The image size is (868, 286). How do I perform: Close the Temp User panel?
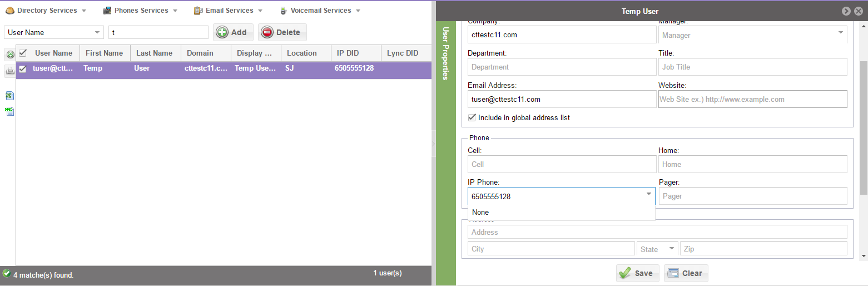(859, 11)
